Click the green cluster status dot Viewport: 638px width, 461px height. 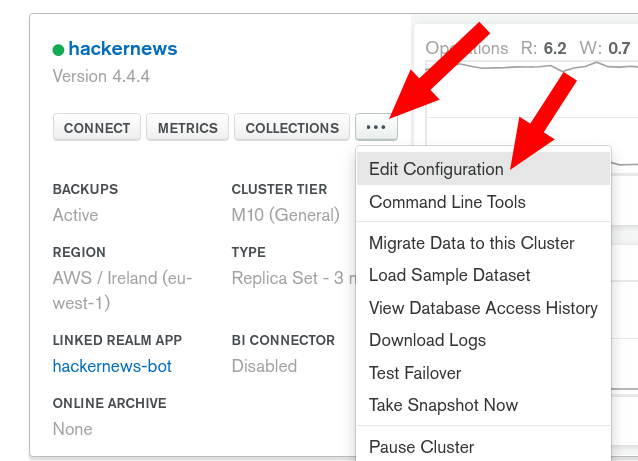58,49
